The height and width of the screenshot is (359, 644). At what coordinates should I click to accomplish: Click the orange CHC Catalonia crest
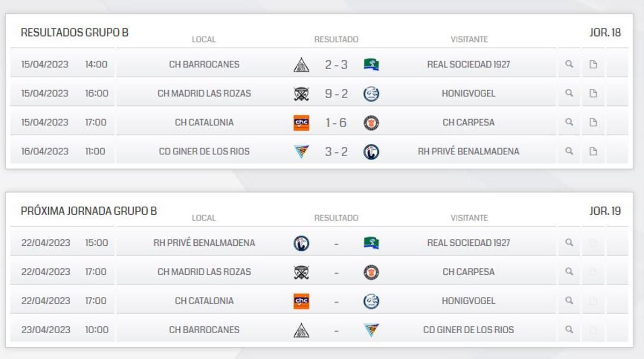(302, 122)
